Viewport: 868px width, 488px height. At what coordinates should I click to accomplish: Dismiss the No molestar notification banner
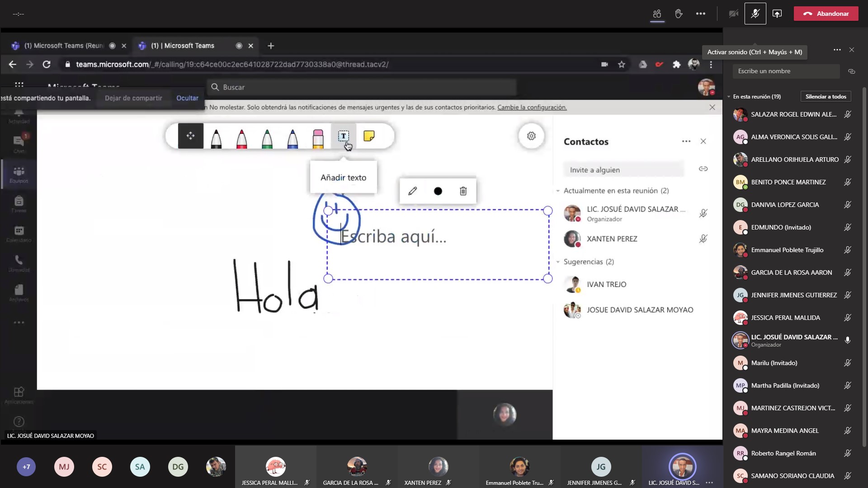coord(712,108)
